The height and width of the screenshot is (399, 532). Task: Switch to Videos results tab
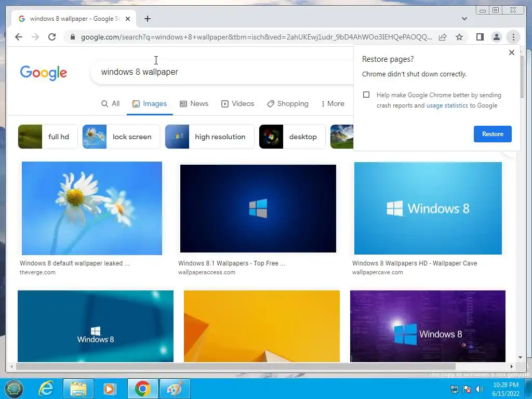[x=237, y=104]
